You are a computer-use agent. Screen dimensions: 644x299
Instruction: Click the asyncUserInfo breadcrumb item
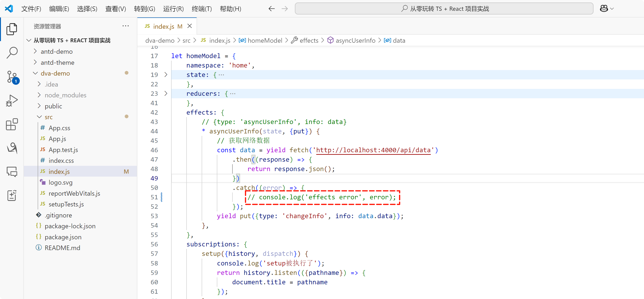coord(355,40)
